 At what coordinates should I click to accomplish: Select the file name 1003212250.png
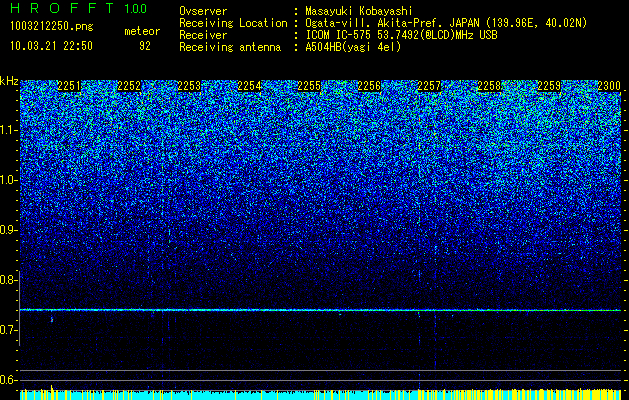(52, 27)
